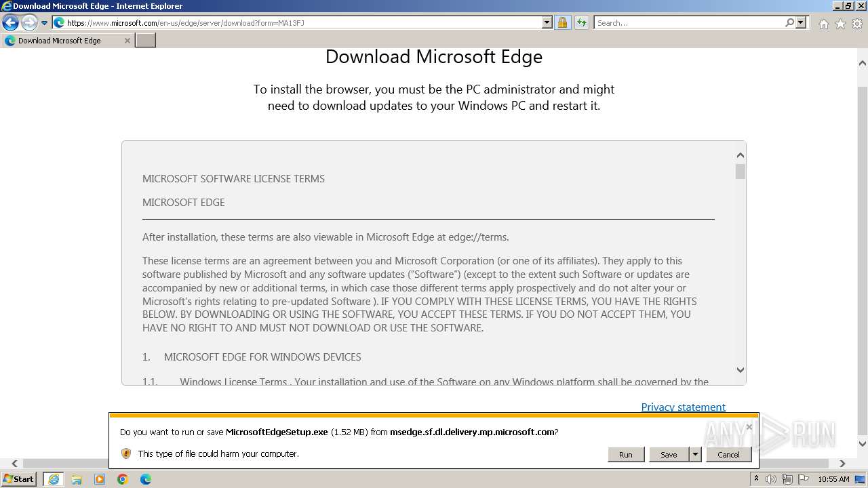Show hidden tray icons arrow

756,479
